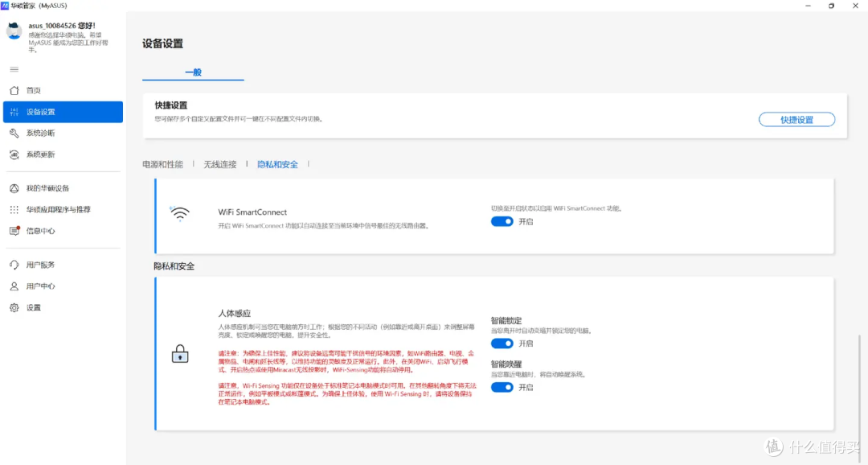The image size is (868, 465).
Task: Click the 智能唤醒 label
Action: tap(506, 364)
